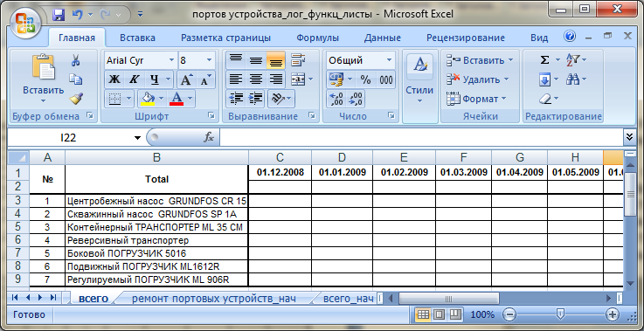The image size is (644, 331).
Task: Expand Вставить cells dropdown arrow
Action: [x=510, y=60]
